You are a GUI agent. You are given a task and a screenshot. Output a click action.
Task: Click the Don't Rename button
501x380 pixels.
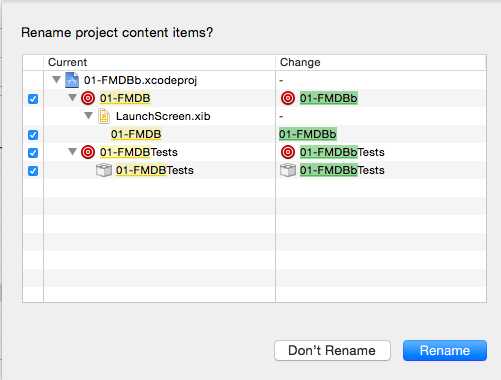click(332, 350)
